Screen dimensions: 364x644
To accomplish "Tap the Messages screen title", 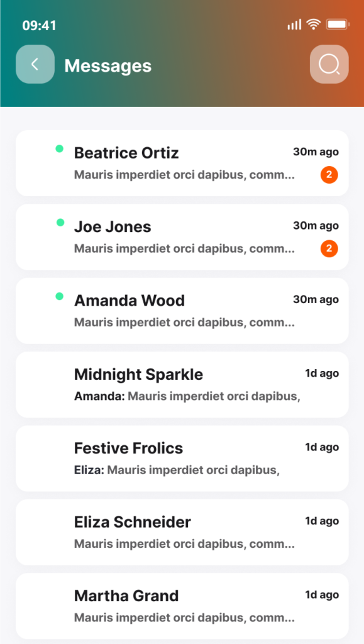I will coord(108,65).
